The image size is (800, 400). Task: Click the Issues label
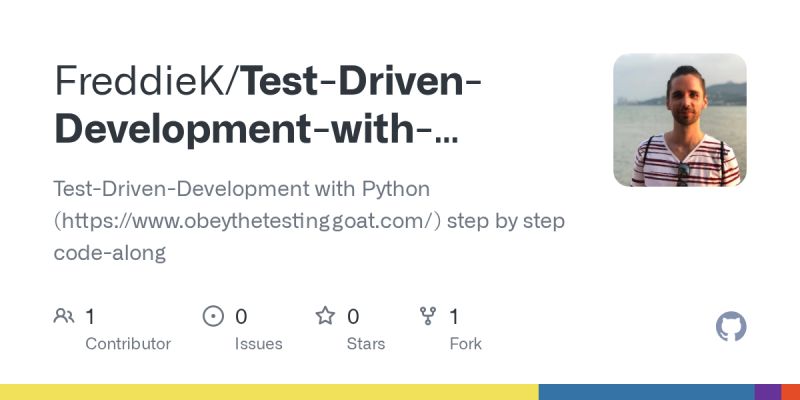click(259, 344)
